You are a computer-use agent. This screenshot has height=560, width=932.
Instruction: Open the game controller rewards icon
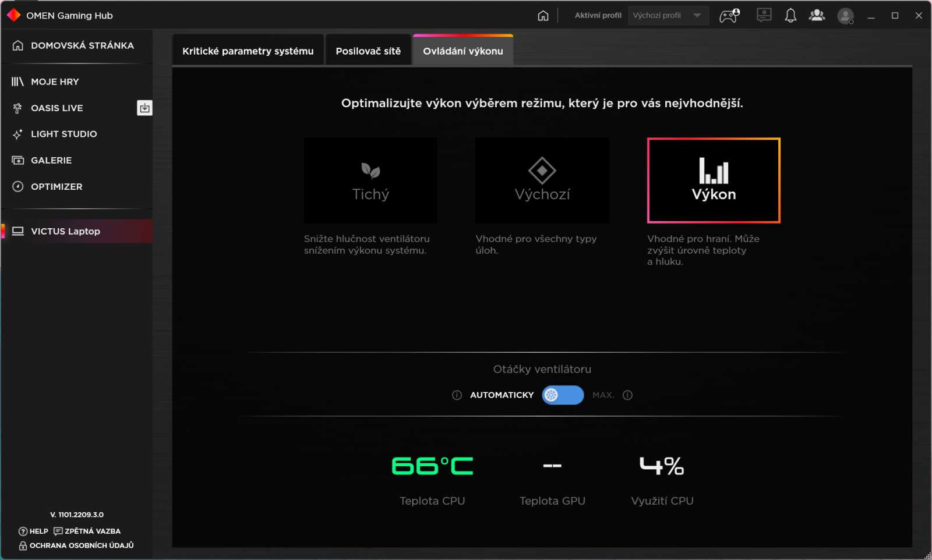click(729, 16)
